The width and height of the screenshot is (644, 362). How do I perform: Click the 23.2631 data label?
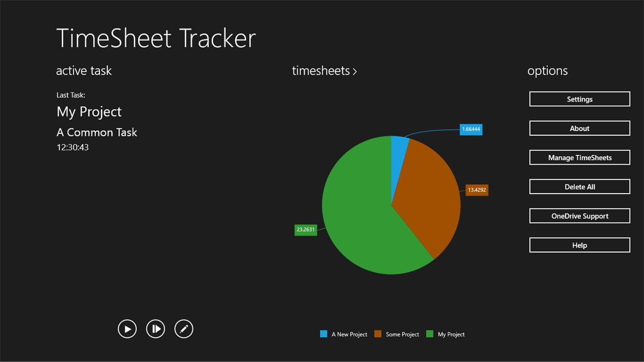306,230
